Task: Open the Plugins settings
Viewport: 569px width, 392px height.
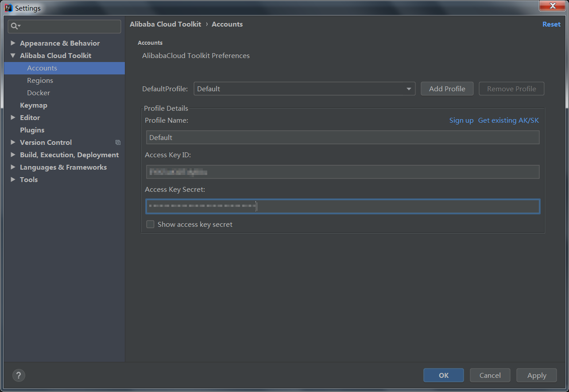Action: pos(32,130)
